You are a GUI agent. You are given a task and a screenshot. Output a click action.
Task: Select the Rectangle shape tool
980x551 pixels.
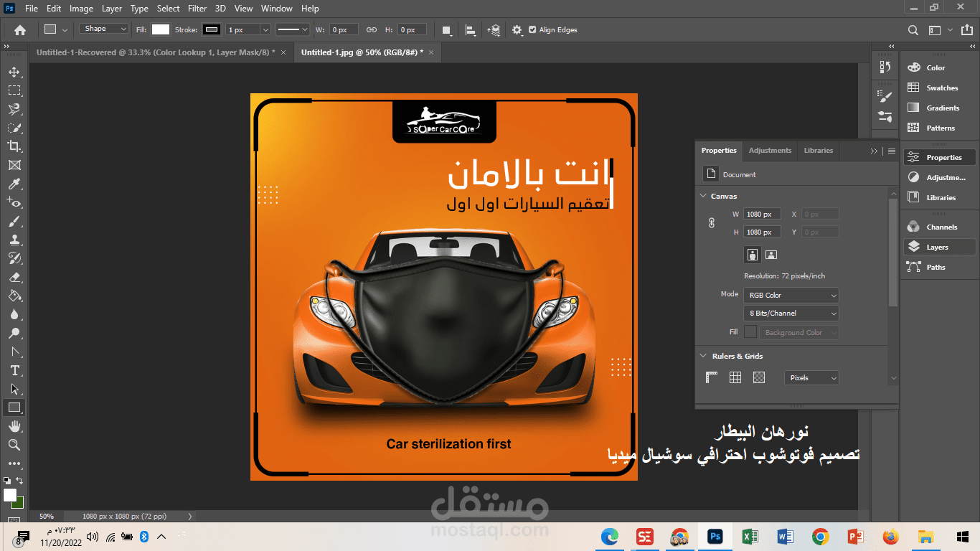click(x=14, y=408)
